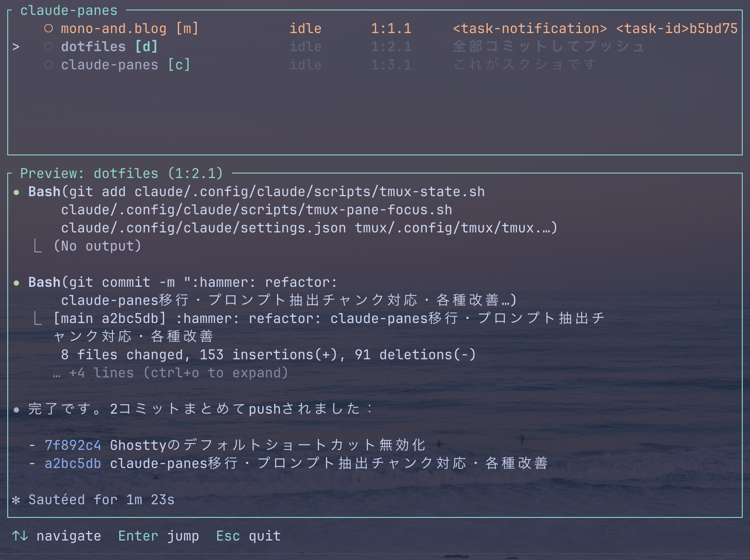Click the asterisk beside Sautéed for 1m 23s
This screenshot has width=750, height=560.
click(16, 499)
